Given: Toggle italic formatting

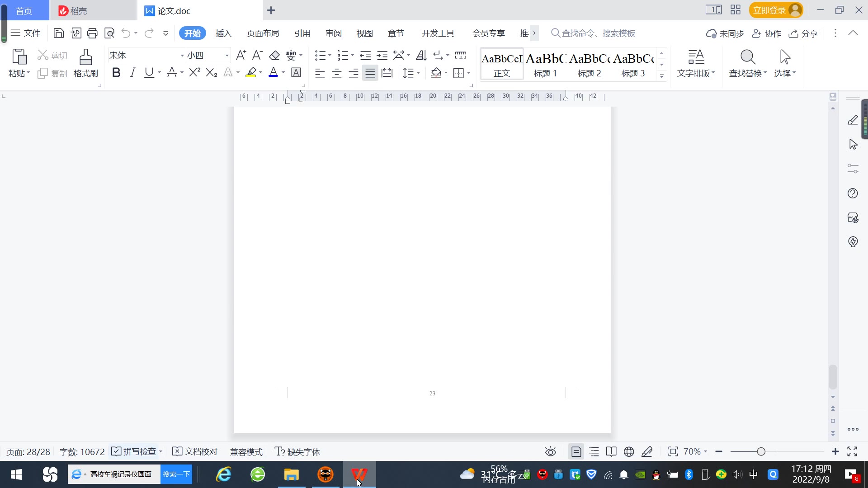Looking at the screenshot, I should pos(132,73).
